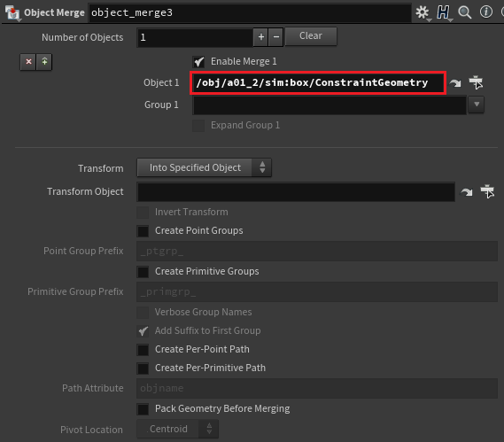Remove an object with minus button
Viewport: 504px width, 442px height.
[x=275, y=37]
